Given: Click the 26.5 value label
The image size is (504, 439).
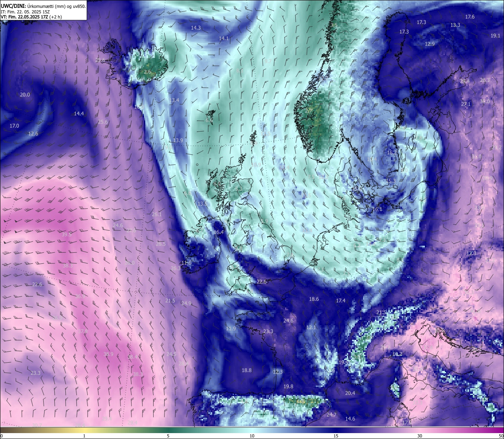Looking at the screenshot, I should tap(161, 244).
